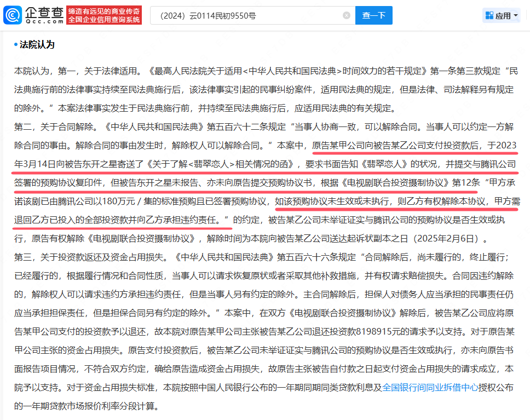Click the red slogan banner

(103, 16)
